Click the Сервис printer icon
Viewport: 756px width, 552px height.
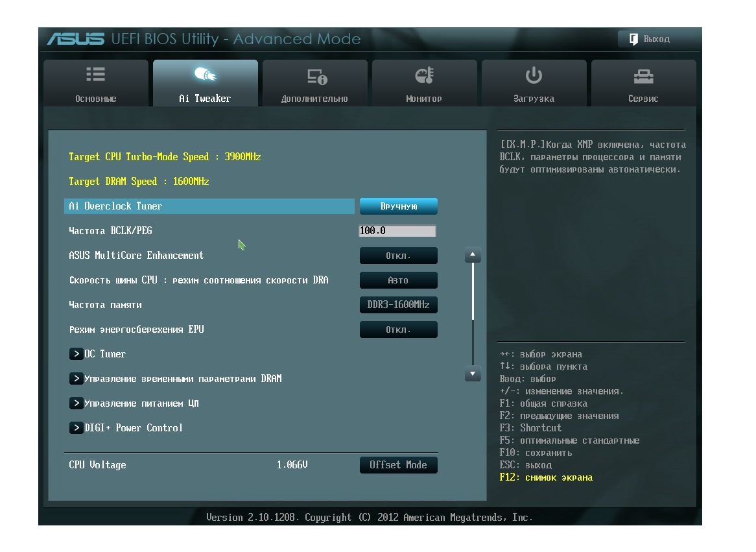point(643,77)
